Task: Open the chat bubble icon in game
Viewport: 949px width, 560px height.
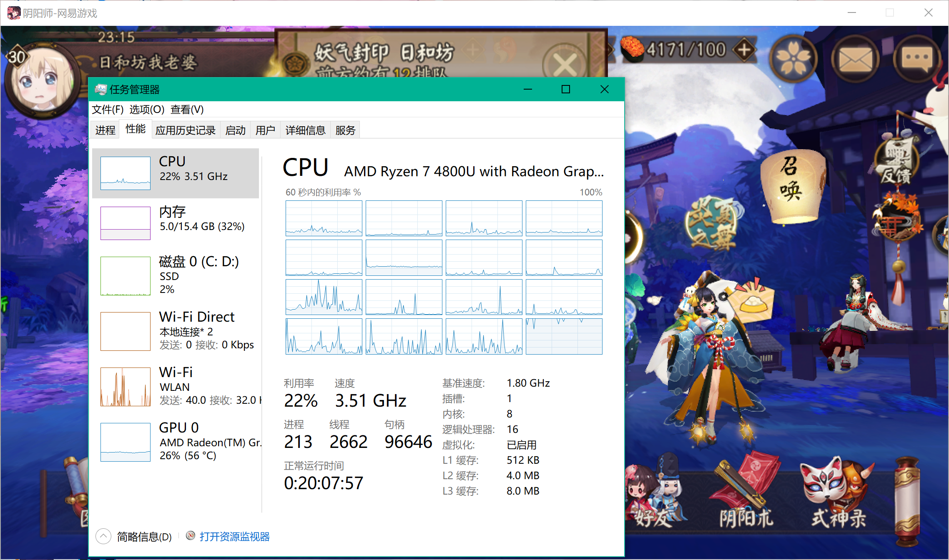Action: (x=916, y=59)
